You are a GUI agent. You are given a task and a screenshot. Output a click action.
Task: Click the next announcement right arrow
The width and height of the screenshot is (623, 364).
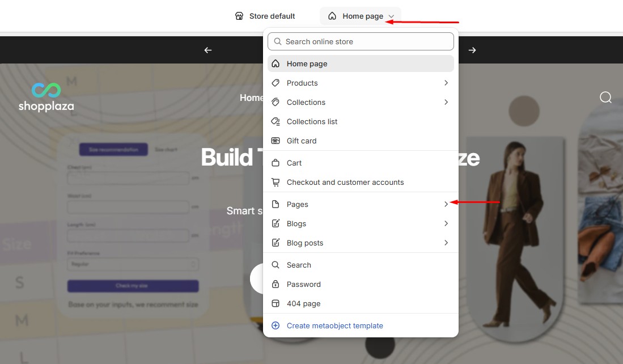(x=472, y=50)
